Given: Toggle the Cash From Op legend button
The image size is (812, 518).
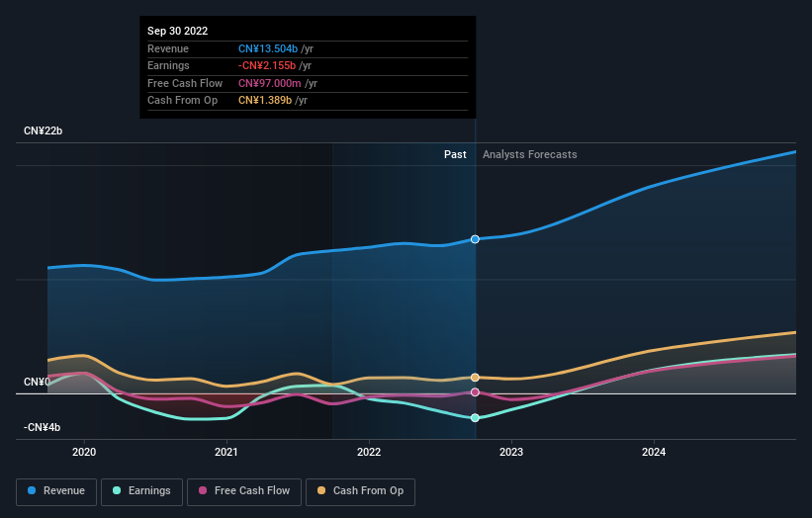Looking at the screenshot, I should point(360,491).
